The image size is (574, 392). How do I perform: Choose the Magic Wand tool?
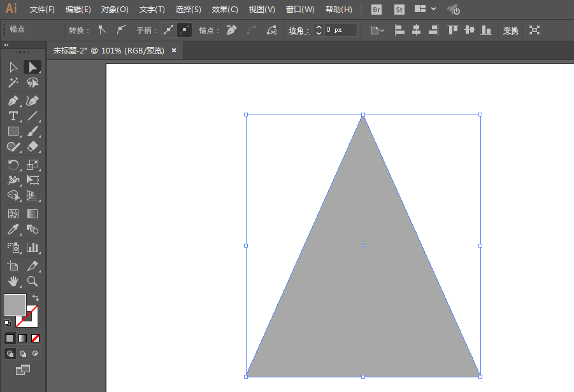click(13, 83)
